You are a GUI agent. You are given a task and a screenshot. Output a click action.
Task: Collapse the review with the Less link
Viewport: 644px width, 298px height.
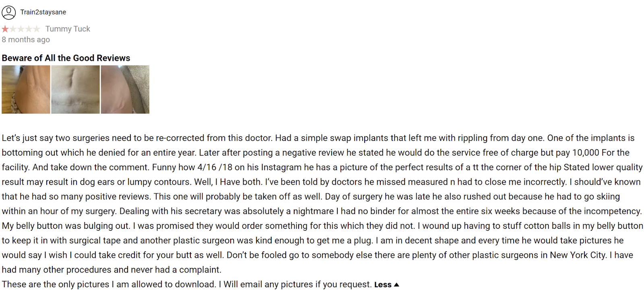point(383,285)
